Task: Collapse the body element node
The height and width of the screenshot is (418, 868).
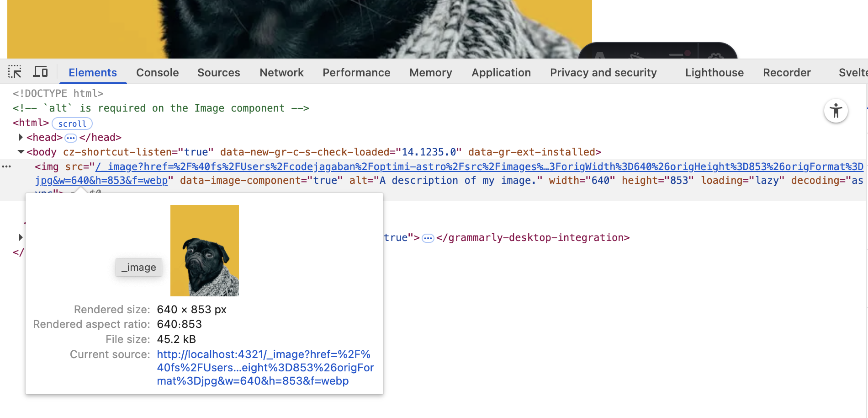Action: point(20,152)
